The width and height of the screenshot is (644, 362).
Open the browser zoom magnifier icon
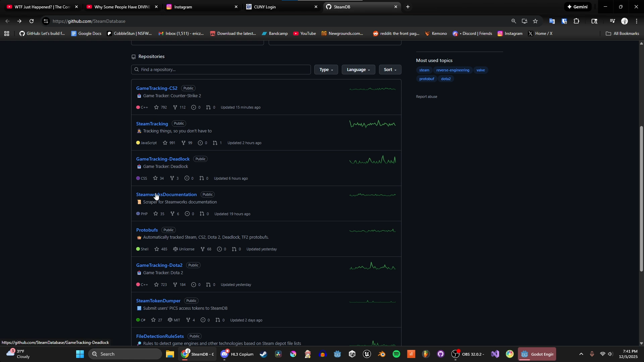(514, 21)
